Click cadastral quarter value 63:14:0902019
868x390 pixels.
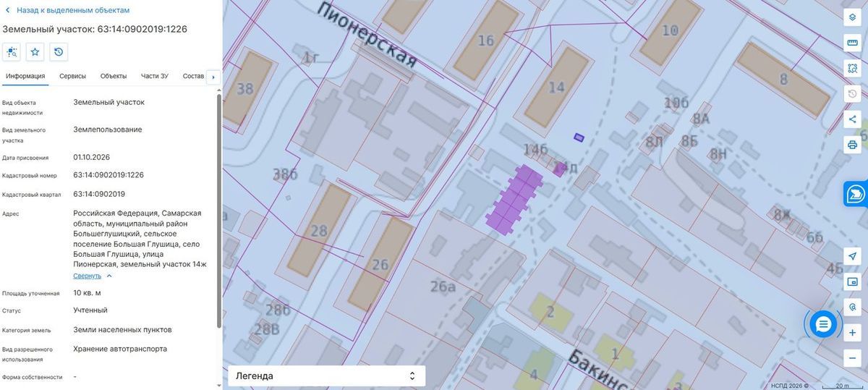[99, 194]
